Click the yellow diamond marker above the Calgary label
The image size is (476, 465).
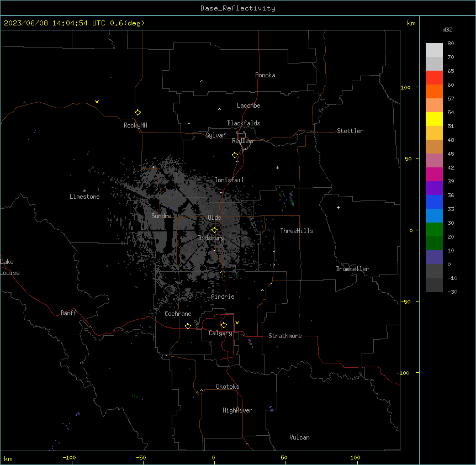[x=224, y=325]
